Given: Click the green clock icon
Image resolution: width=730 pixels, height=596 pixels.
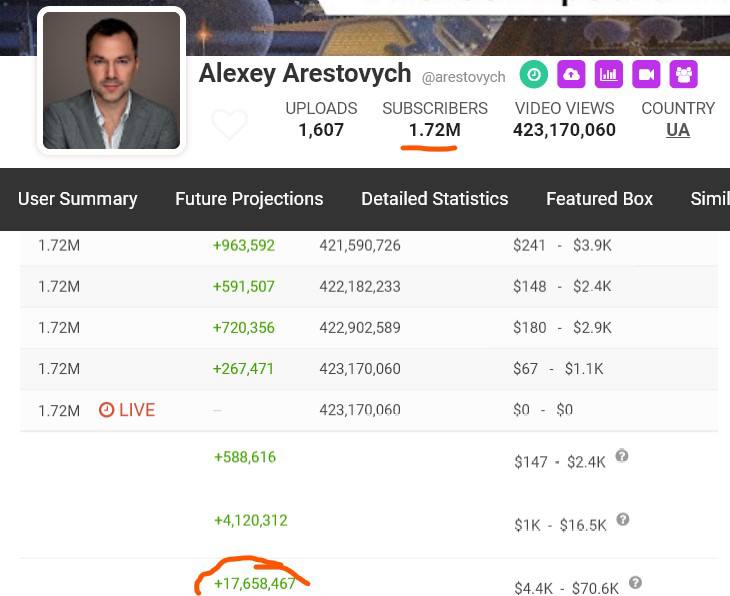Looking at the screenshot, I should (x=534, y=74).
